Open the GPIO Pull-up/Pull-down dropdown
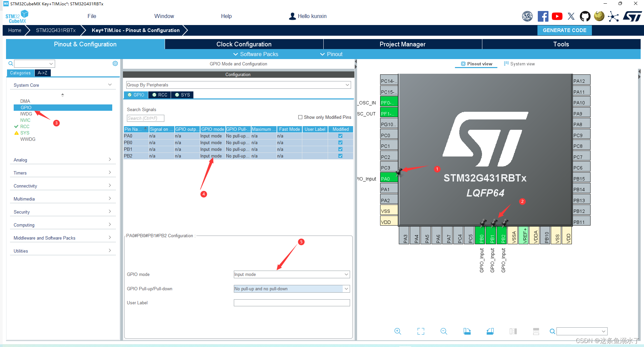 point(292,289)
